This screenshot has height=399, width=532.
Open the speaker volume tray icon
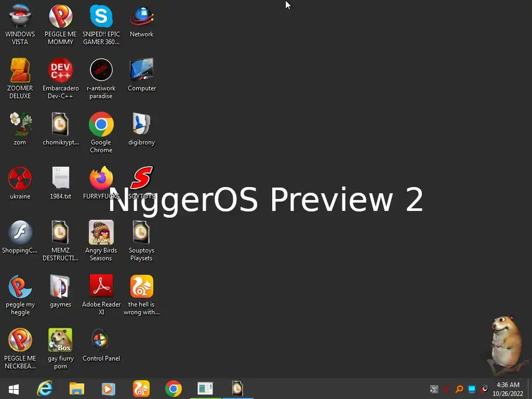click(484, 389)
